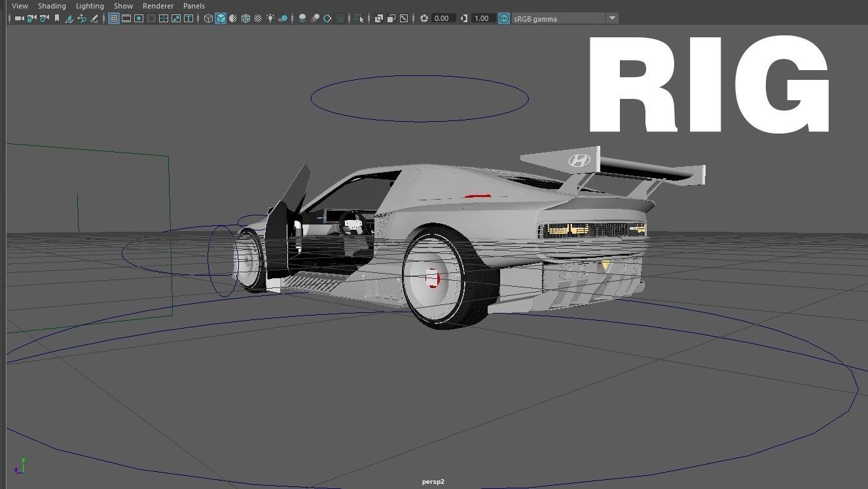Toggle Multisample Anti-aliasing icon
The height and width of the screenshot is (489, 868).
pyautogui.click(x=327, y=18)
